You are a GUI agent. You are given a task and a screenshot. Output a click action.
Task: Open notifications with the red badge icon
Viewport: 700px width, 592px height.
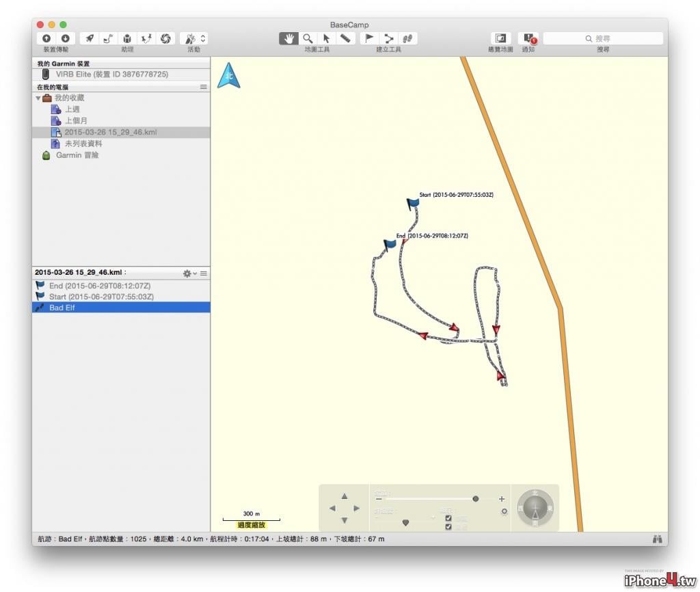coord(529,38)
